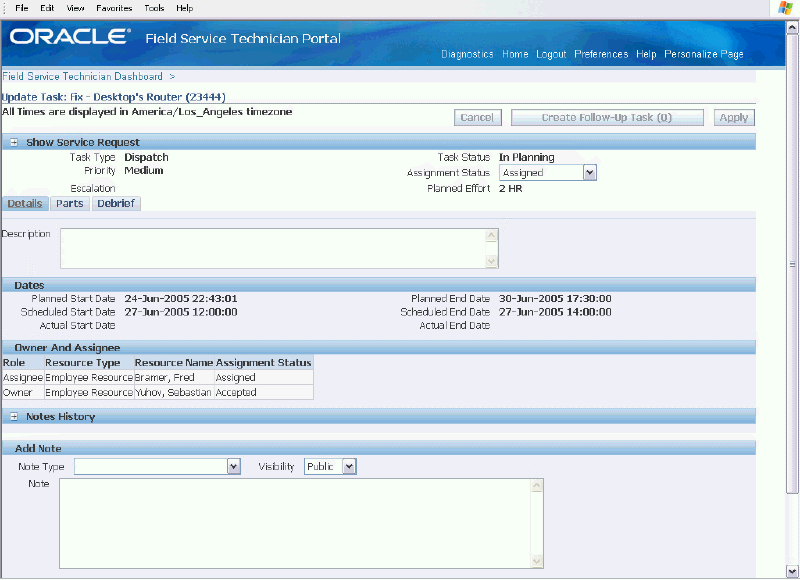Screen dimensions: 800x580
Task: Click the Task Status value In Planning
Action: coord(527,157)
